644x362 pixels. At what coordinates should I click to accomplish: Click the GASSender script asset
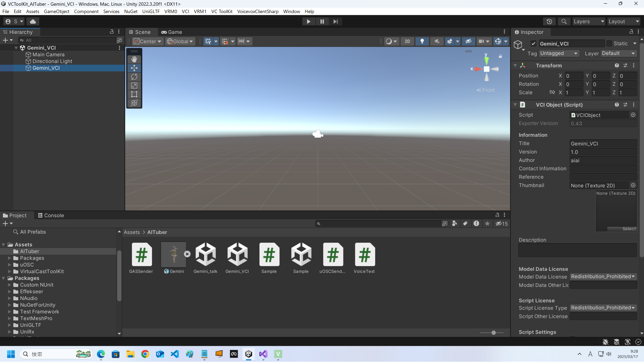[141, 258]
